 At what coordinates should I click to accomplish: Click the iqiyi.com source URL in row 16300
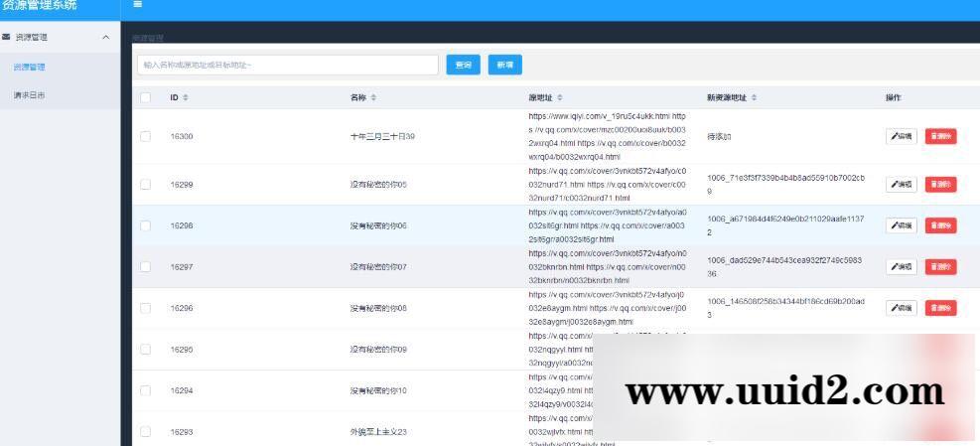(x=599, y=116)
